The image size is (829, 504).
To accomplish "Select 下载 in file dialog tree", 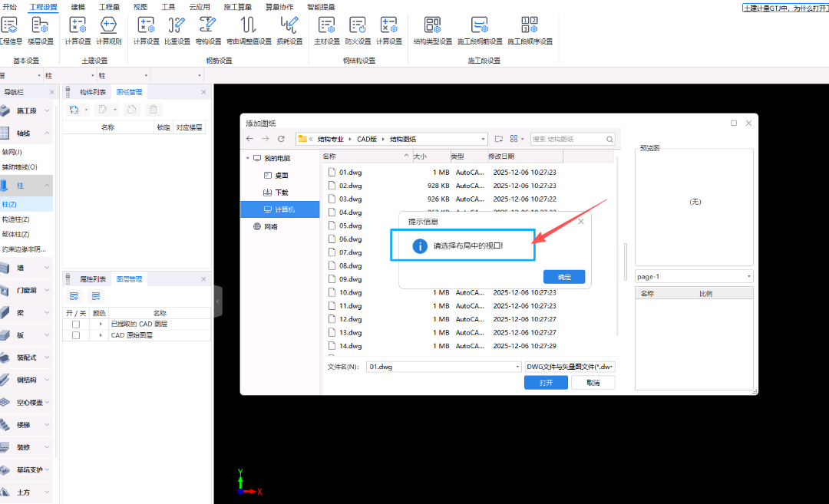I will pyautogui.click(x=281, y=193).
